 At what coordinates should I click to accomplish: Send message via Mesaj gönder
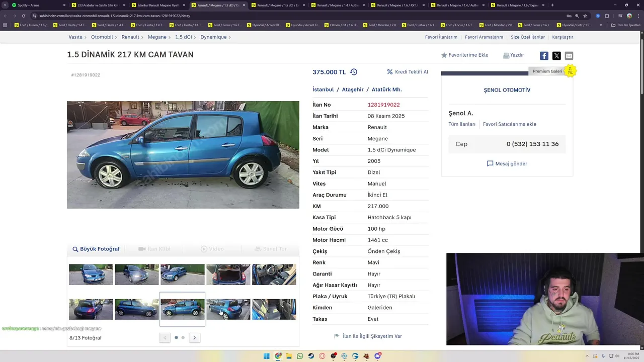click(x=507, y=163)
